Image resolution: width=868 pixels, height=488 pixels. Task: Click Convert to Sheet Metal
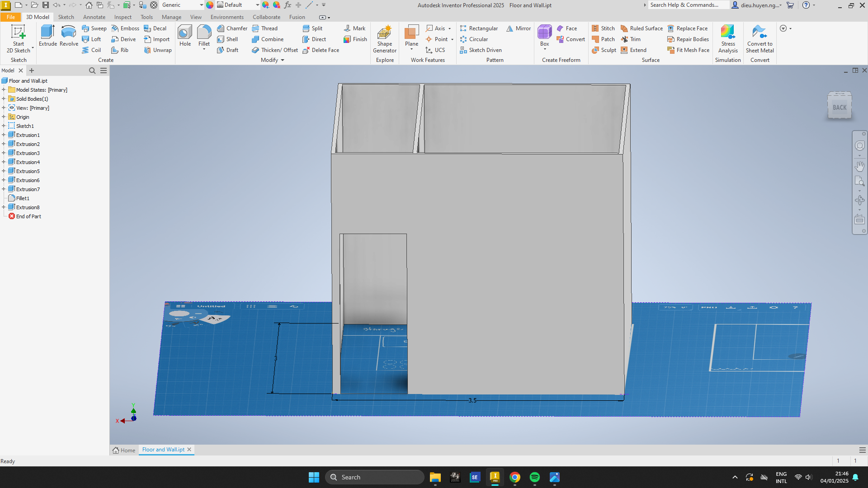click(x=759, y=39)
